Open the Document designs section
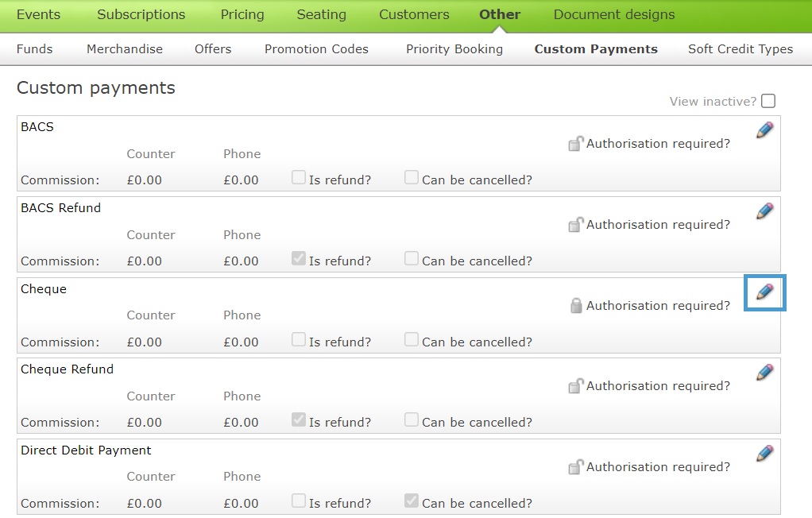This screenshot has height=518, width=812. click(x=613, y=14)
